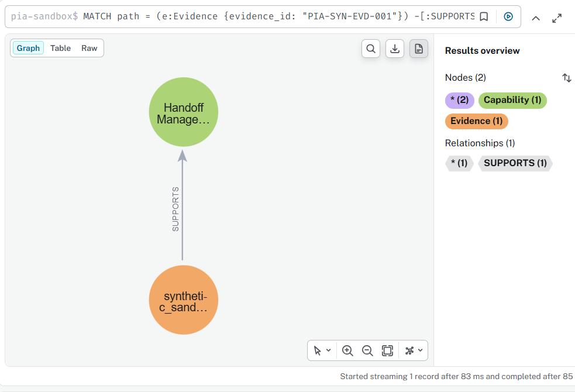Select the Evidence (1) label chip

coord(476,121)
